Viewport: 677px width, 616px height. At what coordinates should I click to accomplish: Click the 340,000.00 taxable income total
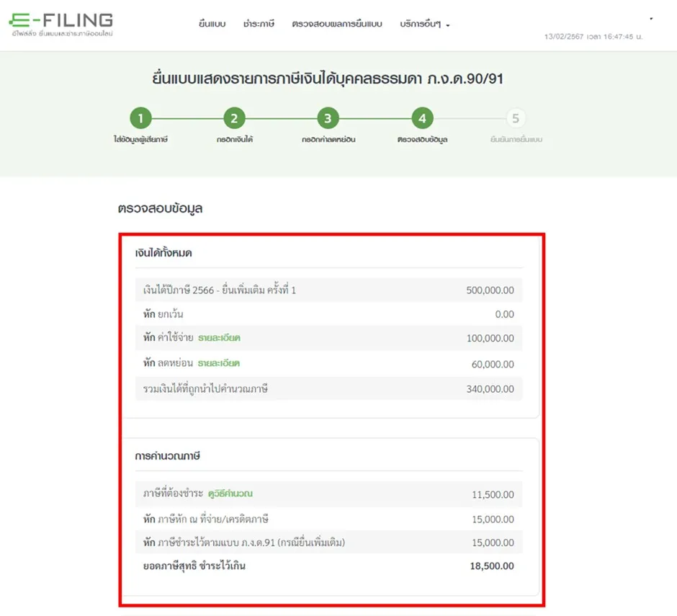coord(490,389)
